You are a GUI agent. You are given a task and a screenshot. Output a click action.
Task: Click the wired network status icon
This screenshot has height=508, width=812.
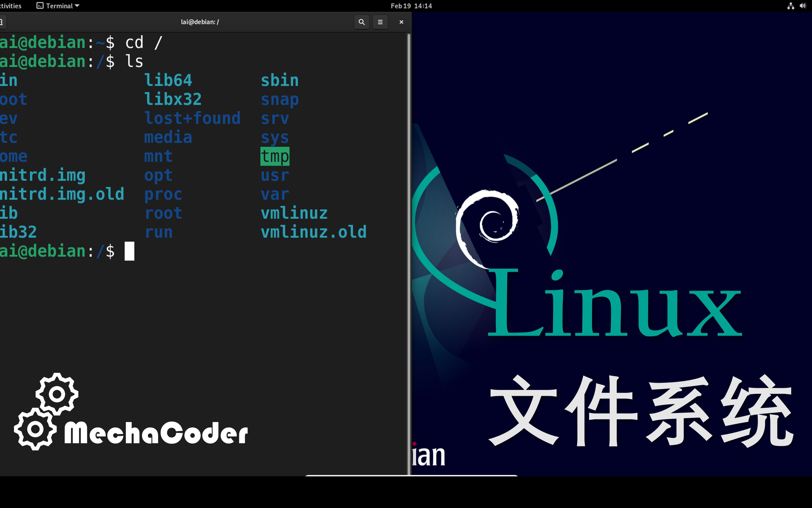coord(790,6)
